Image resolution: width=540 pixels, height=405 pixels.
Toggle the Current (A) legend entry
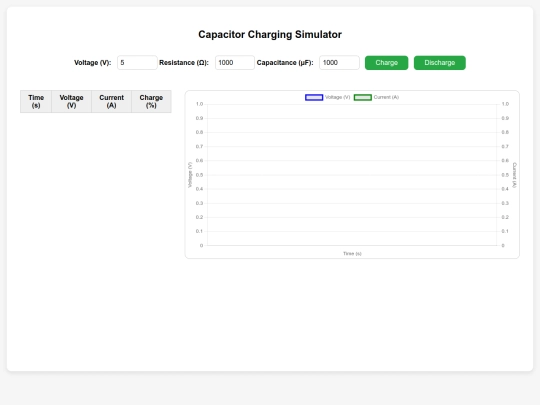(376, 97)
